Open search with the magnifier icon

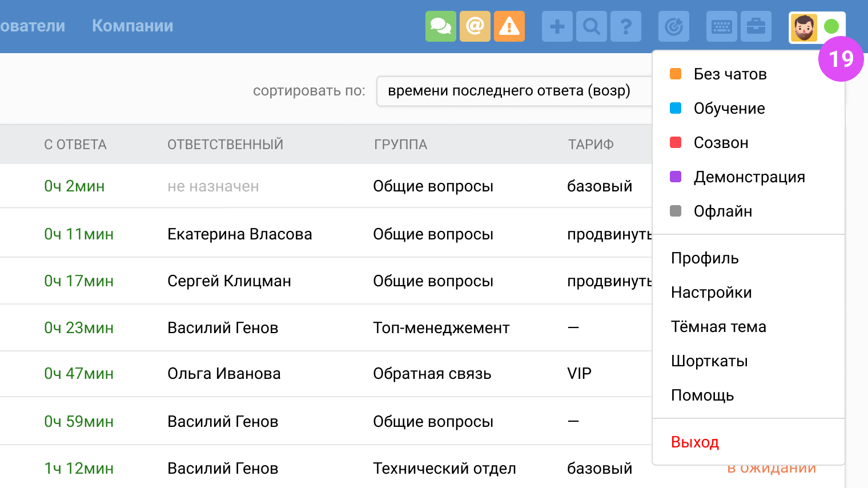[x=591, y=26]
